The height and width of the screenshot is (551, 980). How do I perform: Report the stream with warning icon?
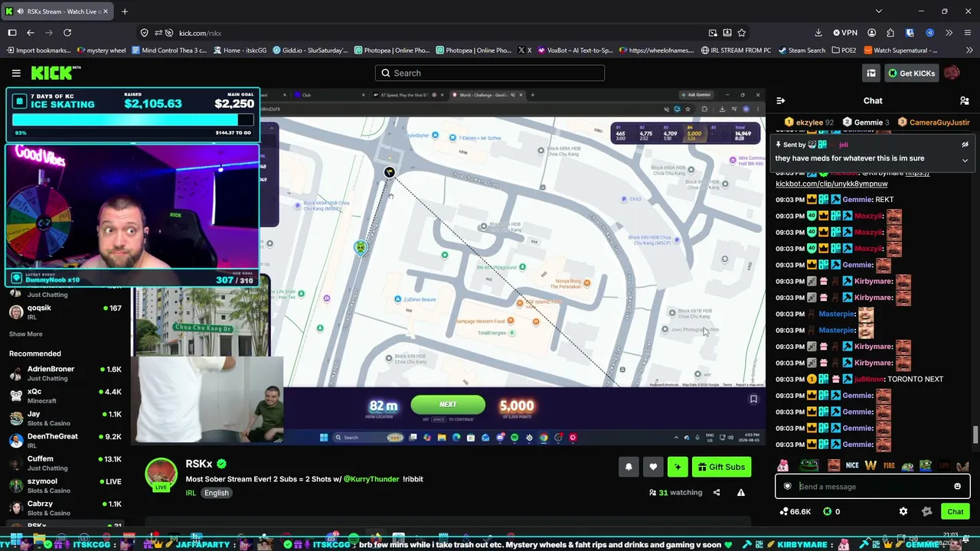point(741,493)
